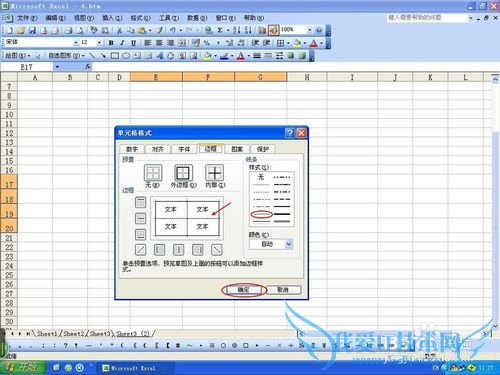Select the Sheet1 worksheet tab

click(x=47, y=334)
